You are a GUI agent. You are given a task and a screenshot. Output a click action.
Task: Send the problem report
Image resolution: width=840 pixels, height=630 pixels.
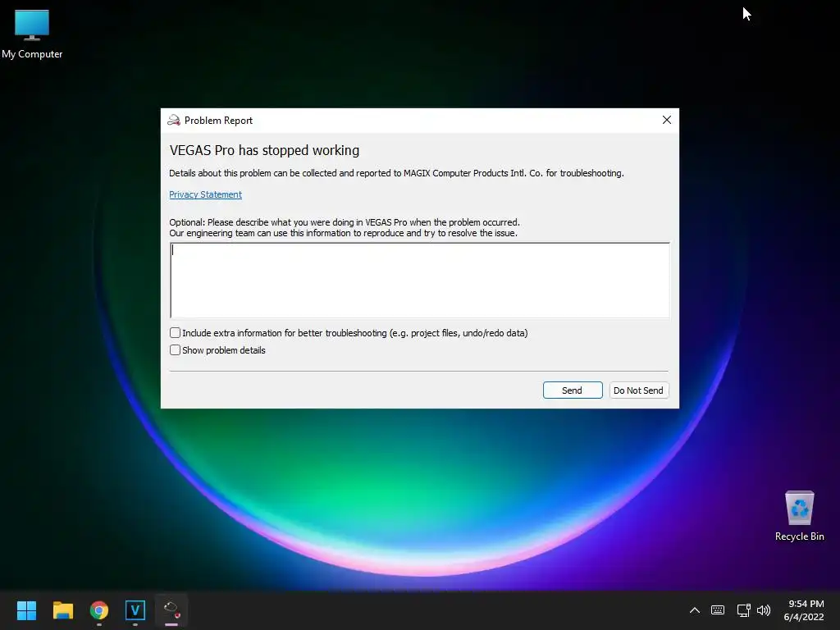pyautogui.click(x=573, y=390)
